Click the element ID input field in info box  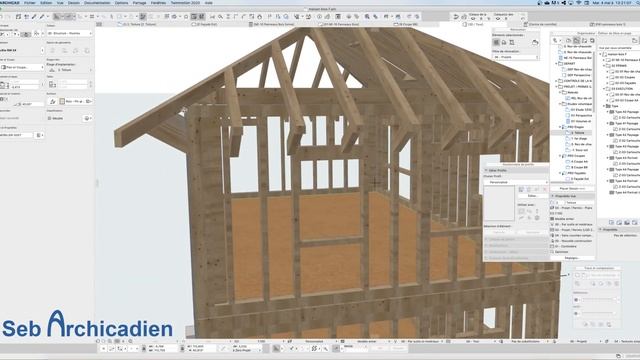(16, 135)
